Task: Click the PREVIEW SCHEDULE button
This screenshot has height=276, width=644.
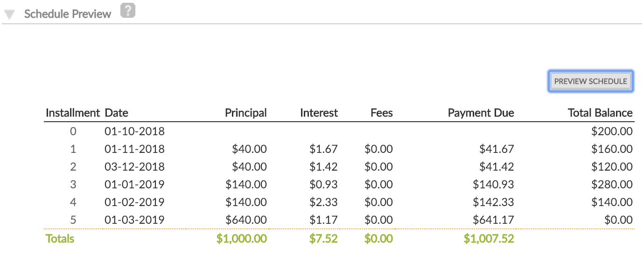Action: point(590,81)
